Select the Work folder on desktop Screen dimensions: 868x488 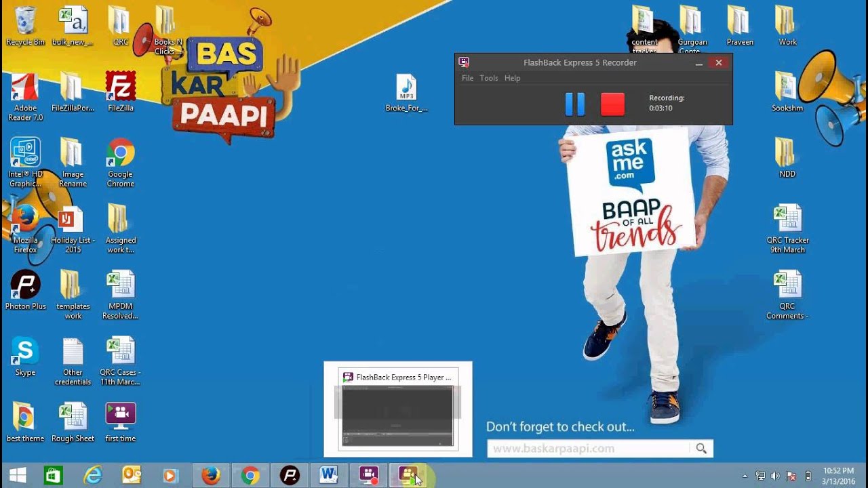[x=787, y=27]
